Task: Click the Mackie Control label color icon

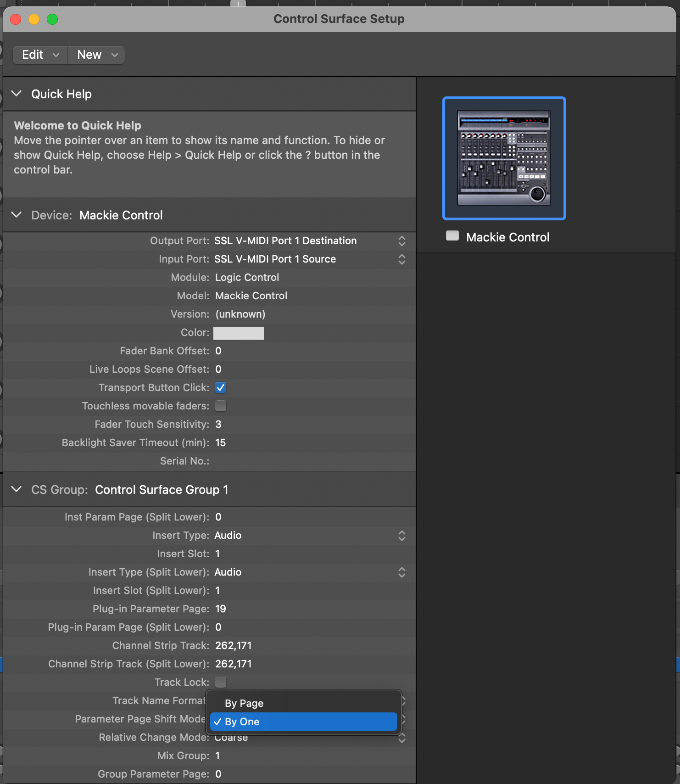Action: [x=452, y=236]
